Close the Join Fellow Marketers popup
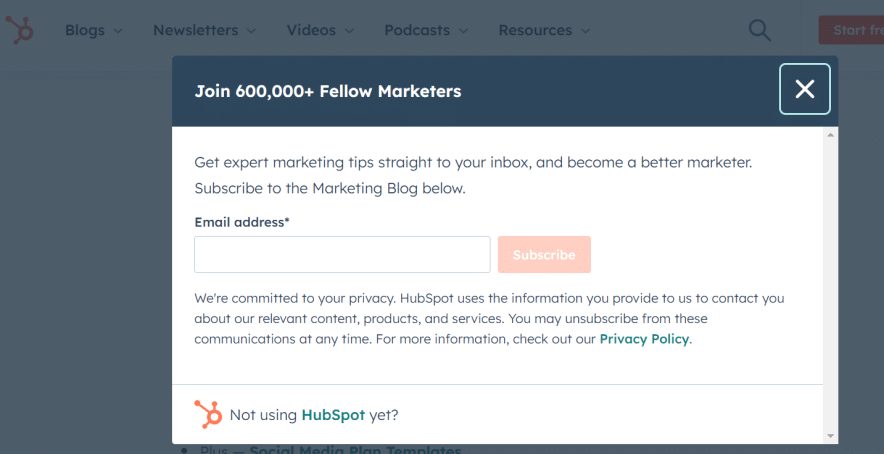The width and height of the screenshot is (884, 454). pos(804,89)
